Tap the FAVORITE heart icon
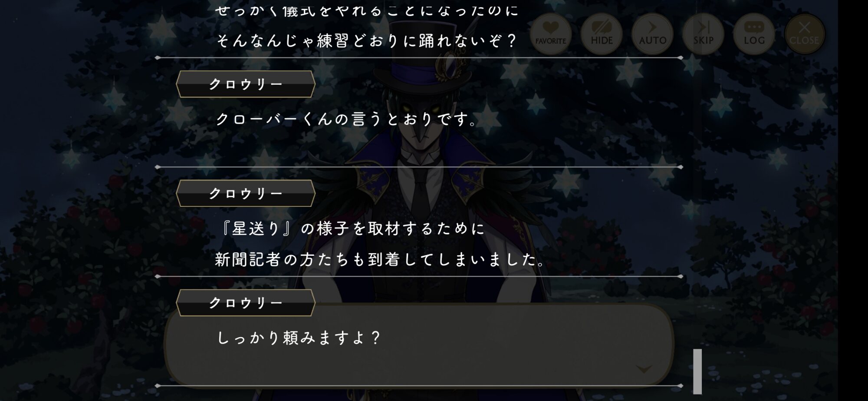The width and height of the screenshot is (868, 401). 551,34
